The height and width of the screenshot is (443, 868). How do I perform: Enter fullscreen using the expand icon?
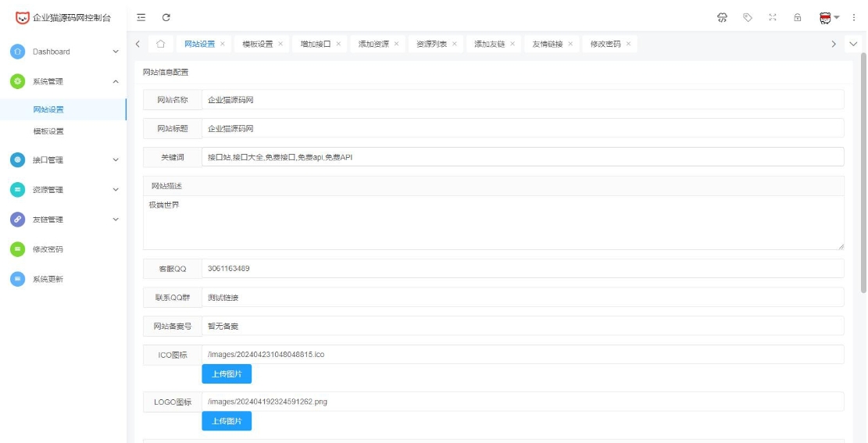(773, 17)
